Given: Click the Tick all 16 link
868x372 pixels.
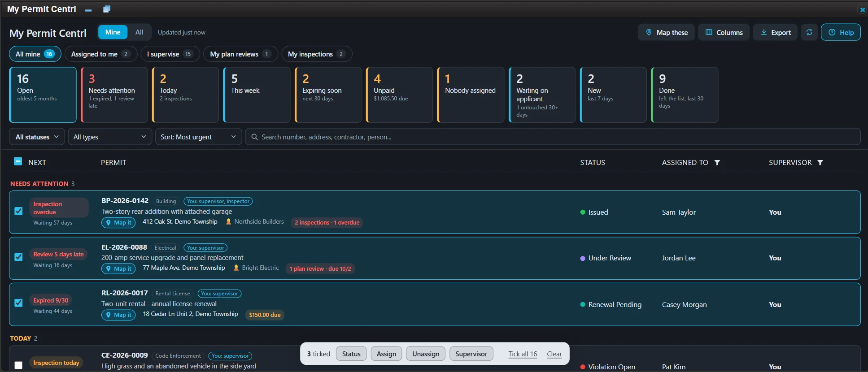Looking at the screenshot, I should point(523,354).
